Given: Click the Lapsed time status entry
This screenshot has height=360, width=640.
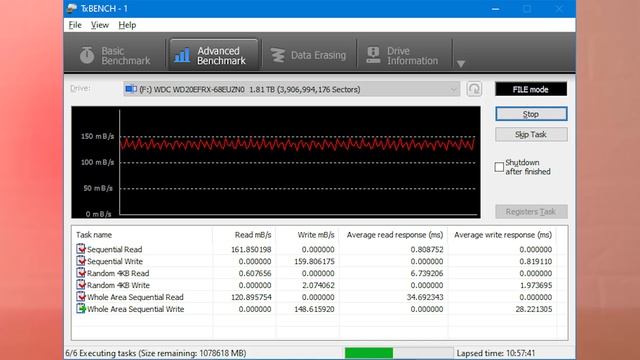Looking at the screenshot, I should (496, 353).
